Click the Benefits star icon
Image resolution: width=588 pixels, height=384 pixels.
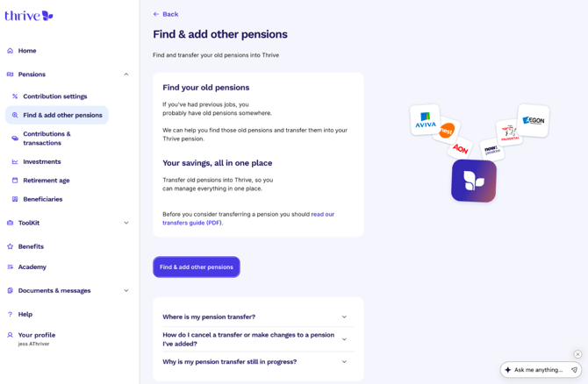pos(11,246)
